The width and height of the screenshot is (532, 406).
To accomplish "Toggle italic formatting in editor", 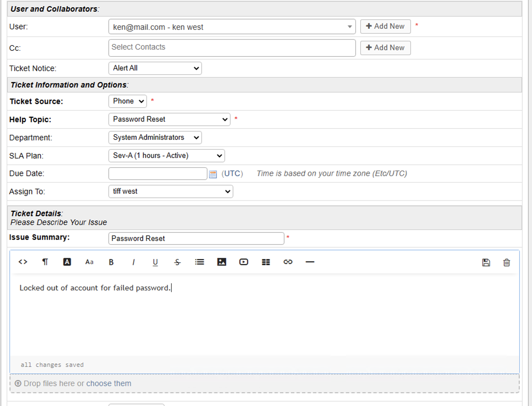I will coord(133,262).
